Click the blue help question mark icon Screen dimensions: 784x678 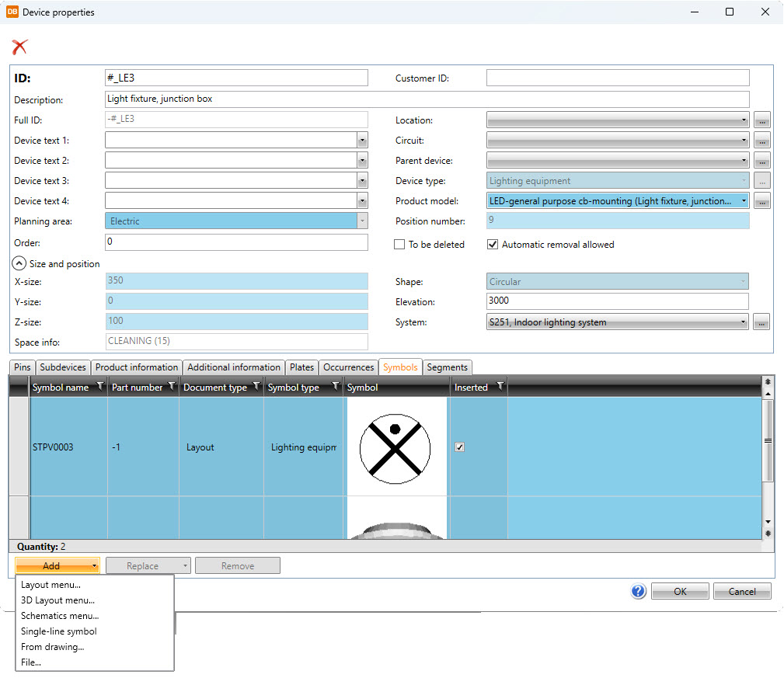(x=638, y=591)
